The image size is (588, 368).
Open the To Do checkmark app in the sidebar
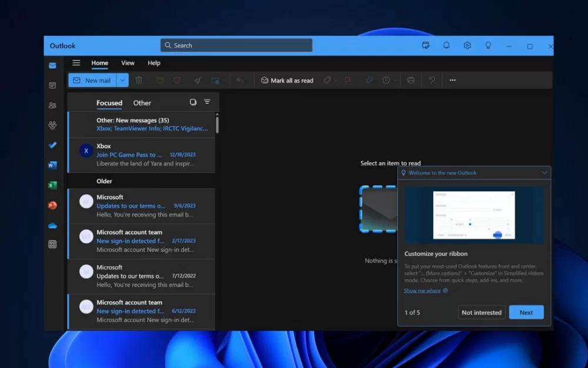(x=52, y=145)
